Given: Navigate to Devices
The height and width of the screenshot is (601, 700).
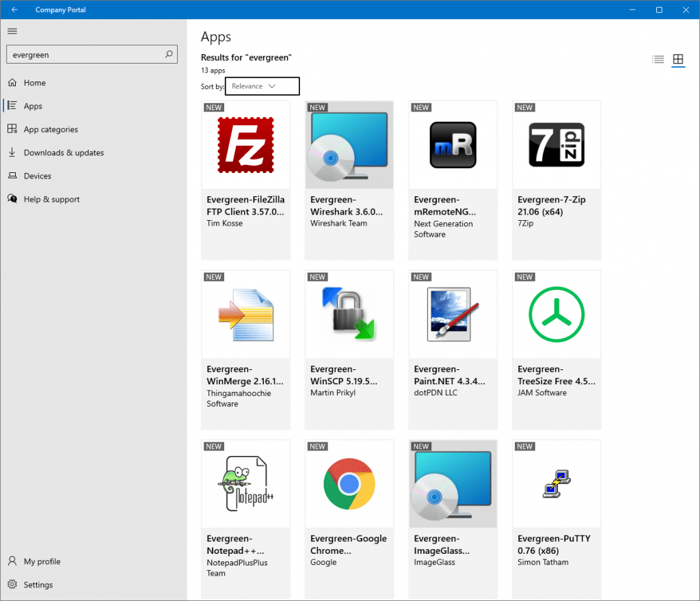Looking at the screenshot, I should (38, 176).
